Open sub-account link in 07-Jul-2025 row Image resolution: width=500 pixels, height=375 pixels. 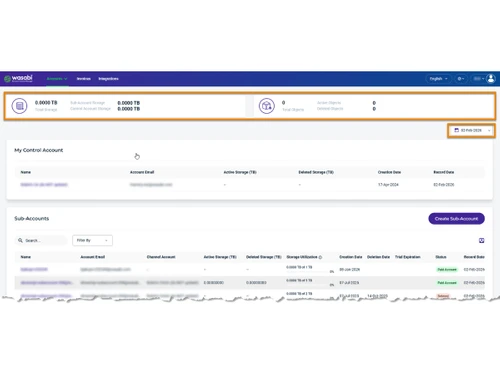46,283
